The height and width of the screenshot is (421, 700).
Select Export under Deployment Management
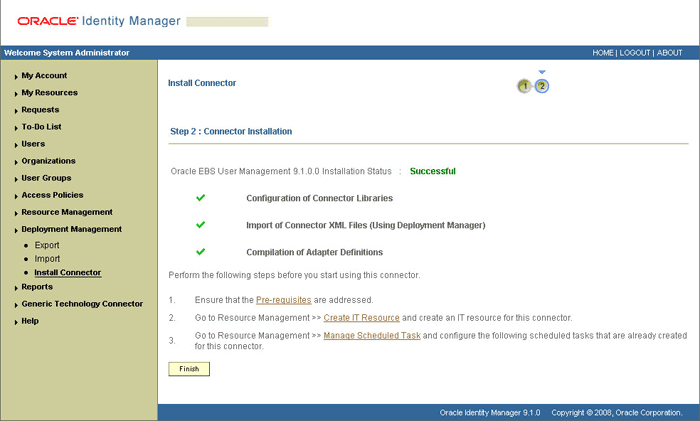click(47, 245)
